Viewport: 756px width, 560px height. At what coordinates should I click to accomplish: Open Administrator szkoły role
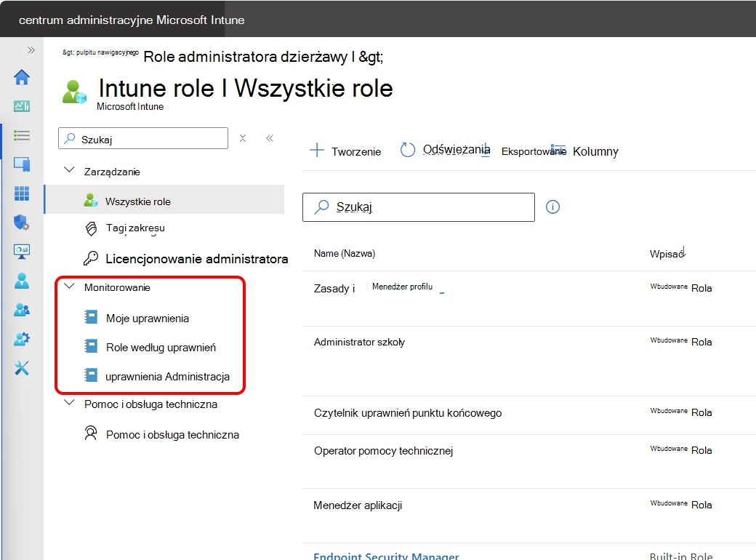(359, 342)
